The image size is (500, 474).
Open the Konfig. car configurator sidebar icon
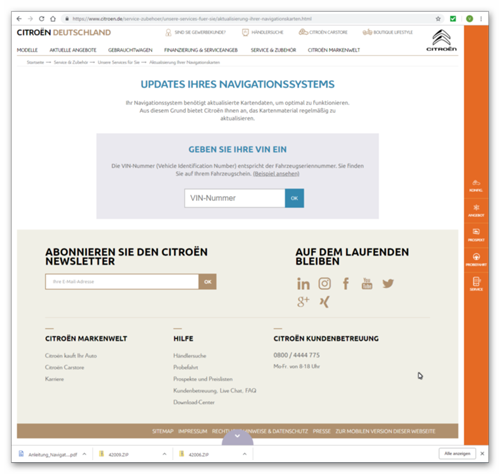(x=476, y=186)
